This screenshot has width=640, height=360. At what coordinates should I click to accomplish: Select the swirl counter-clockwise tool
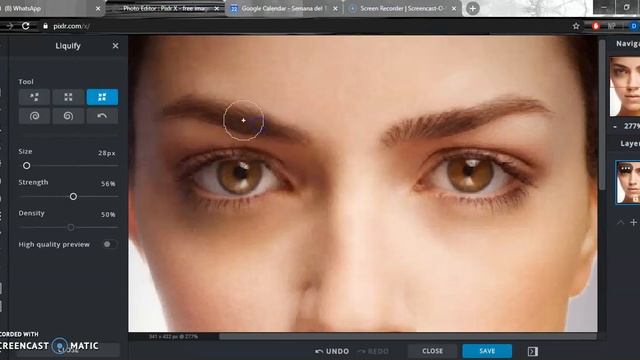click(68, 116)
